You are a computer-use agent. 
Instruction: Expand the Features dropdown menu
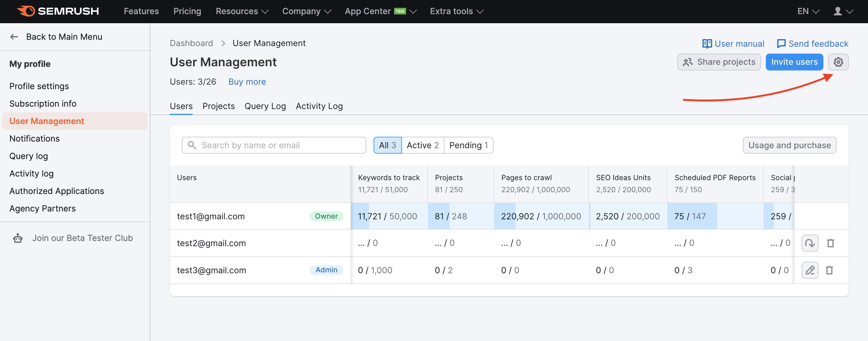[141, 11]
